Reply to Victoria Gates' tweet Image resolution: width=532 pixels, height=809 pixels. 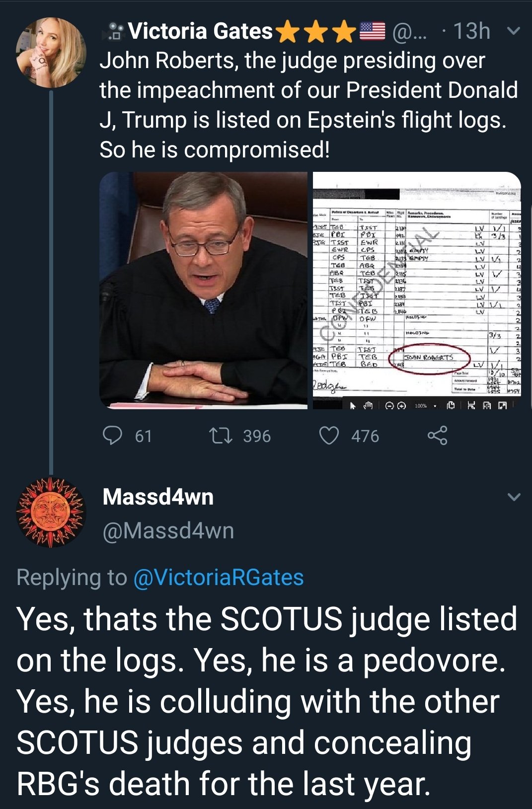pyautogui.click(x=112, y=436)
